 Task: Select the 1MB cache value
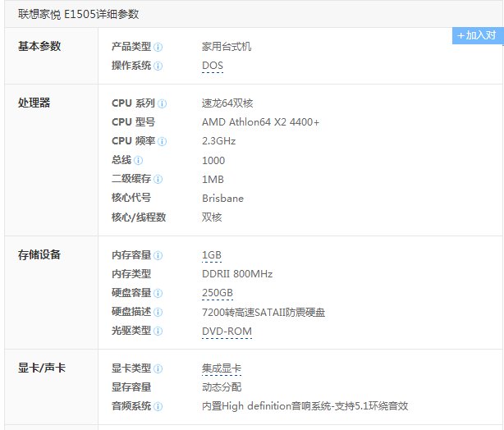coord(213,180)
